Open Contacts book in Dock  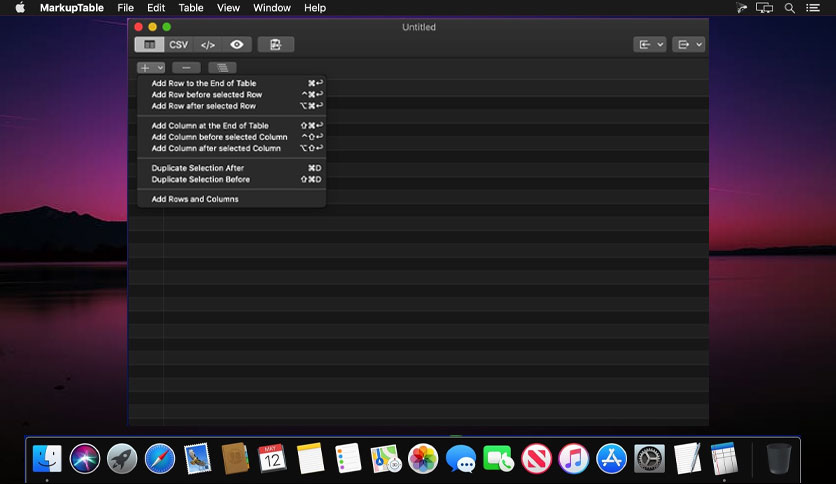pos(235,458)
